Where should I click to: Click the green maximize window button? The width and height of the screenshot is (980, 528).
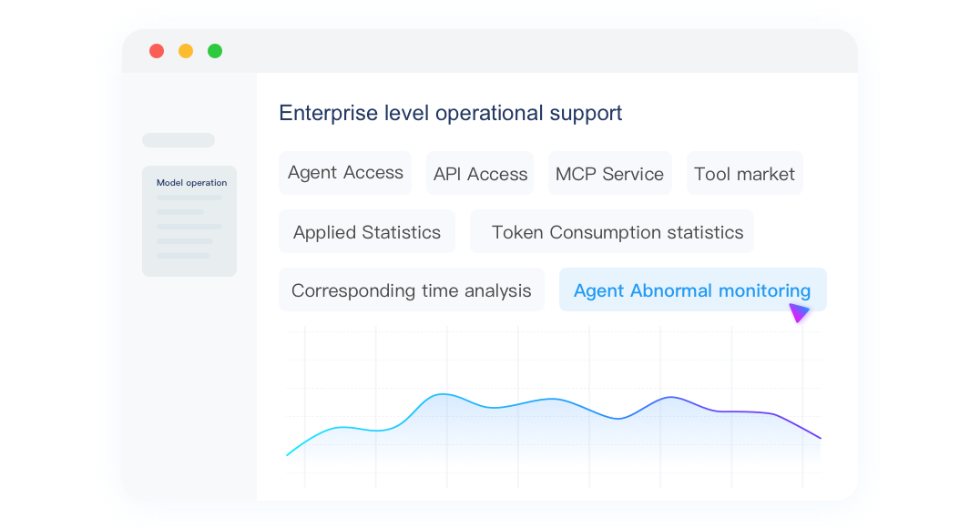tap(215, 51)
